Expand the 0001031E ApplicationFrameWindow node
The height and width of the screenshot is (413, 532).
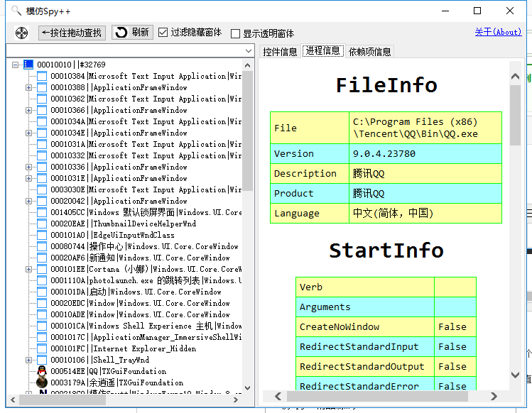29,178
